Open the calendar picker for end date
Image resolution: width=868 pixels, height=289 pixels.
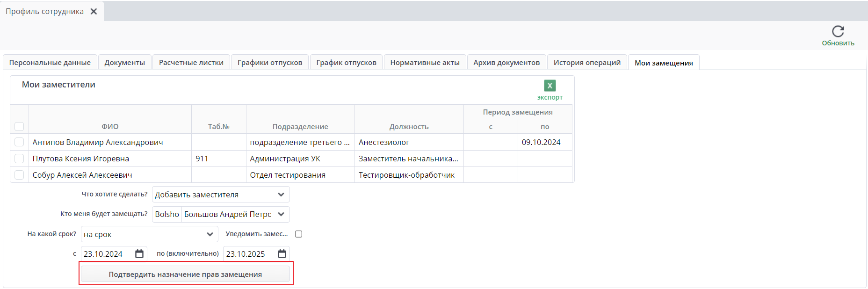(282, 254)
